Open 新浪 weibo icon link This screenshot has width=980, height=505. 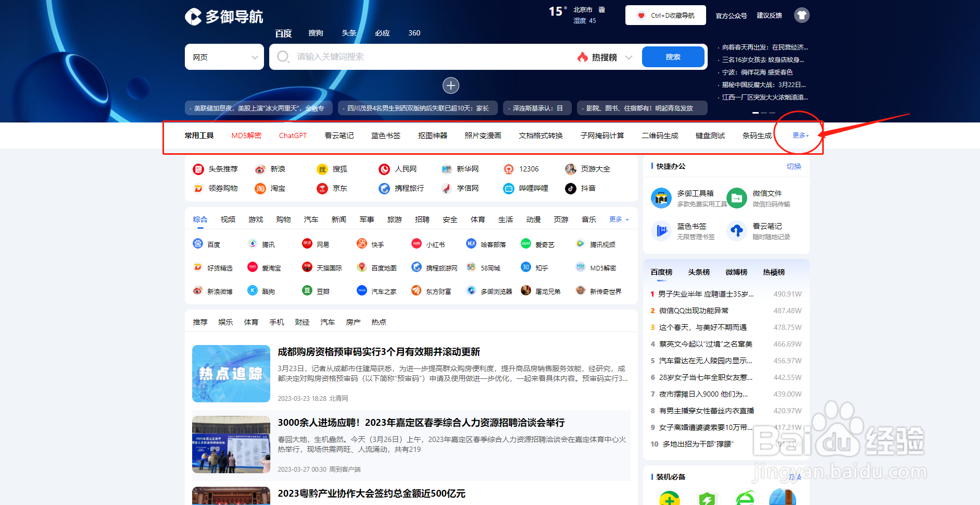click(x=260, y=169)
